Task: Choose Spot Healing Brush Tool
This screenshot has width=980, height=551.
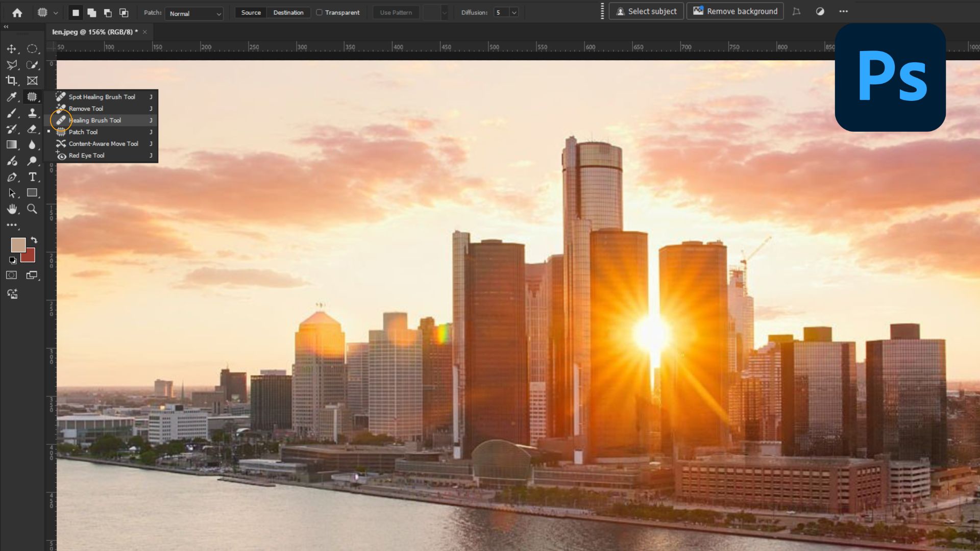Action: point(101,96)
